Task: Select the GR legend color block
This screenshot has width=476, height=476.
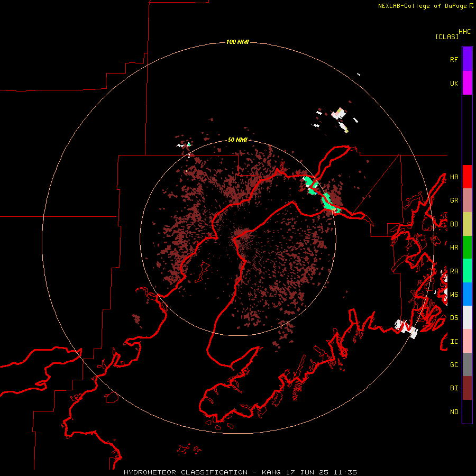Action: point(467,200)
